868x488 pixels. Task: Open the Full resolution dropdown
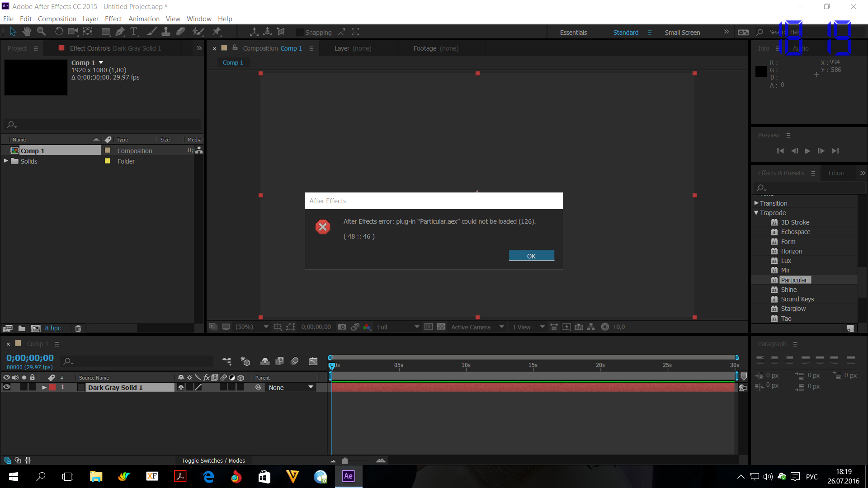398,327
